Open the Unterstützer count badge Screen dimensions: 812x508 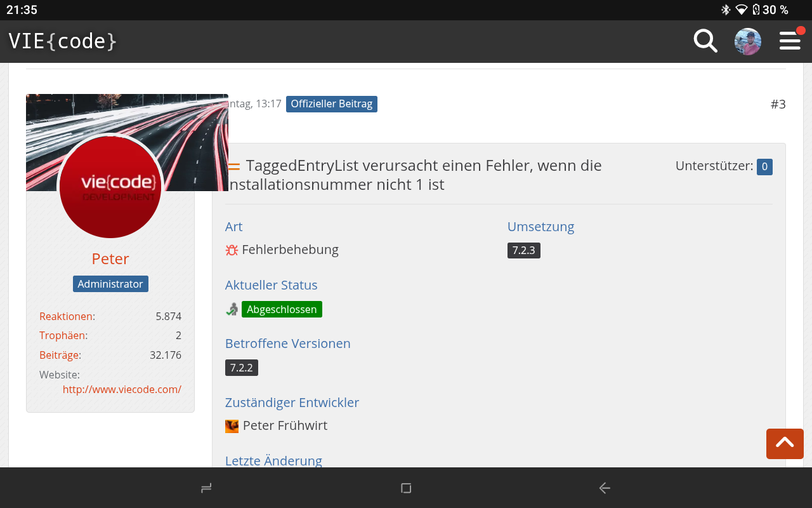pyautogui.click(x=764, y=167)
